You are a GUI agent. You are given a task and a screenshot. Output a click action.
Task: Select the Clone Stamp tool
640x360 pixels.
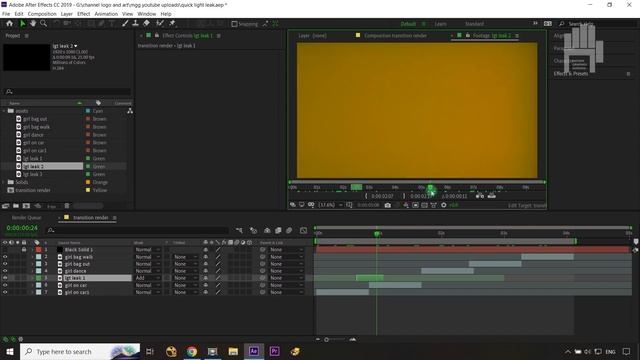coord(136,24)
